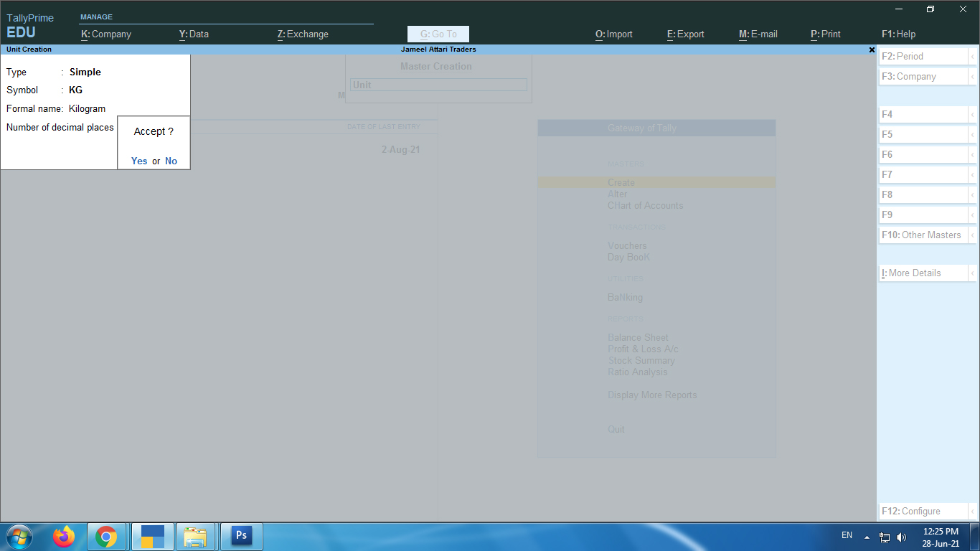Screen dimensions: 980x551
Task: Select Banking in Gateway of Tally
Action: (626, 297)
